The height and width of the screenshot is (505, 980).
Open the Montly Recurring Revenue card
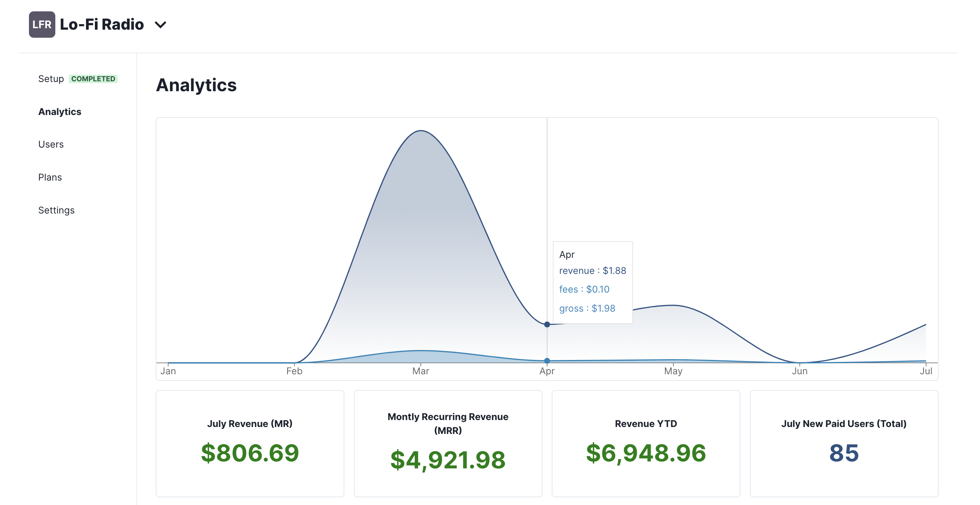448,443
